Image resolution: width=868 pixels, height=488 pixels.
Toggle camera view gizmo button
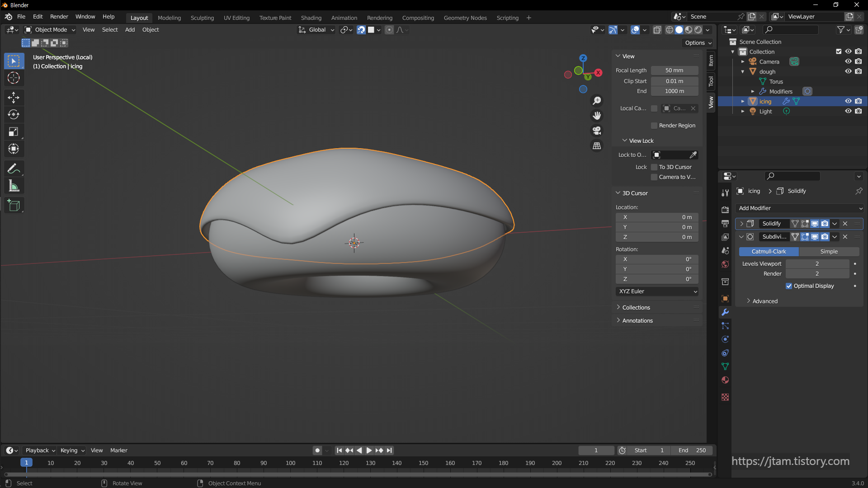(x=597, y=131)
